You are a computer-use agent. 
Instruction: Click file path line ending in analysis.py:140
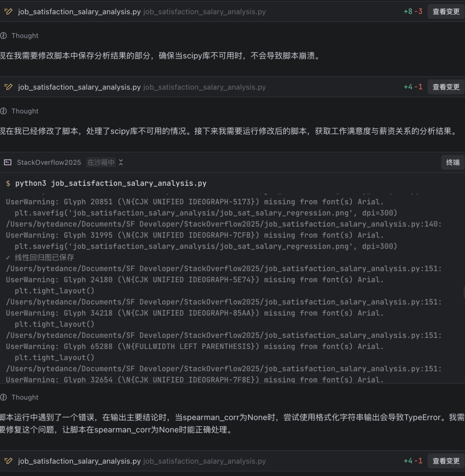tap(224, 224)
